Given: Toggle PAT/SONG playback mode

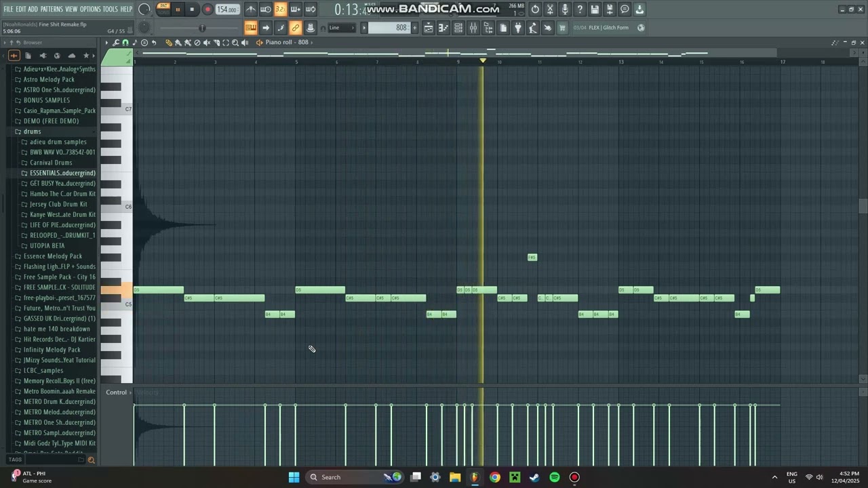Looking at the screenshot, I should click(x=163, y=9).
